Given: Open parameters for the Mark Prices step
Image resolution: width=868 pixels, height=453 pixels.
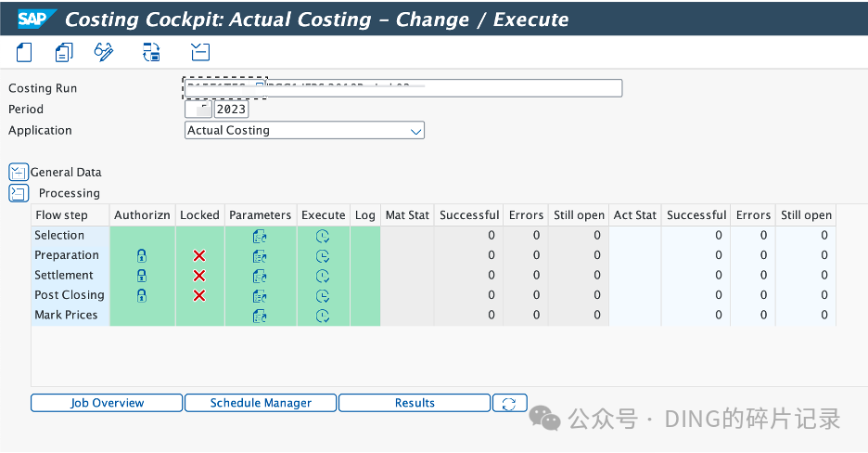Looking at the screenshot, I should 260,317.
